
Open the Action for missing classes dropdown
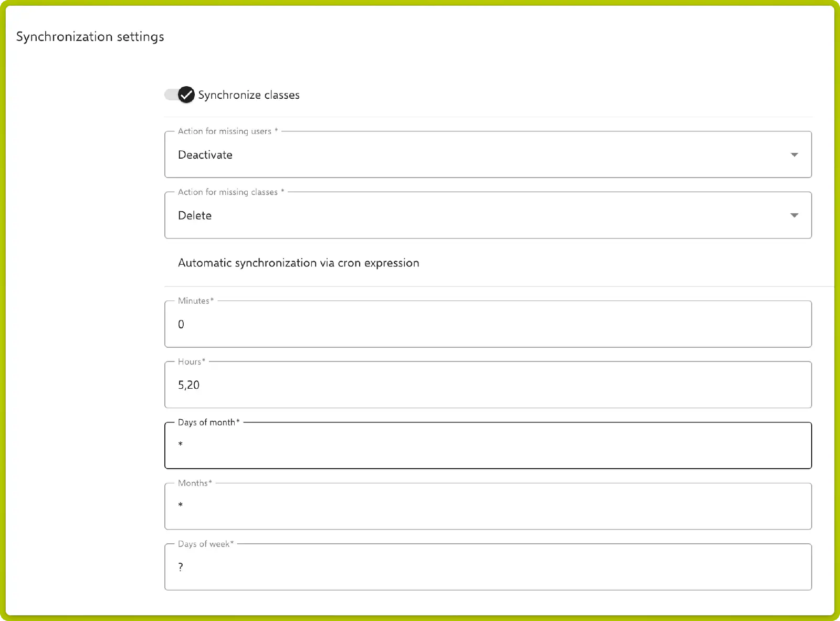tap(488, 215)
